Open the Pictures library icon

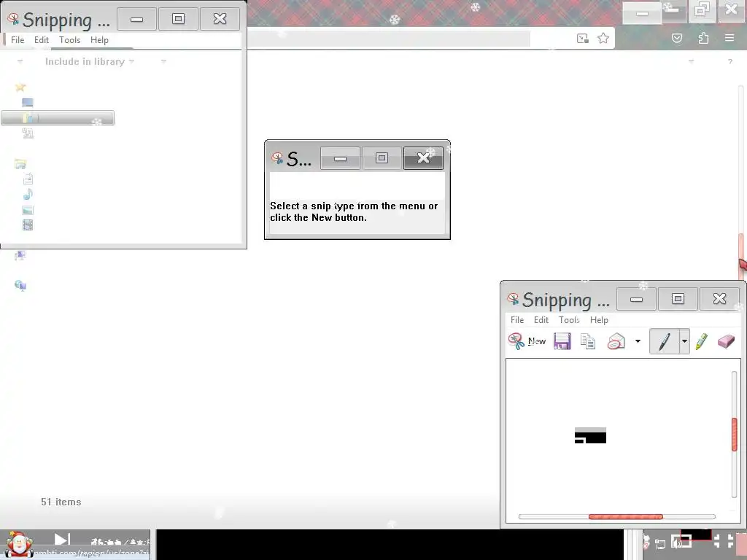click(28, 210)
